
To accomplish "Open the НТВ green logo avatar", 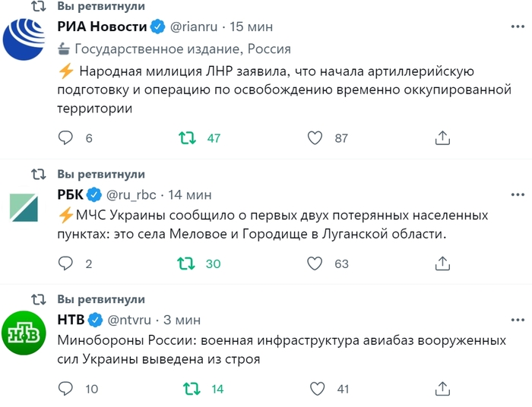I will tap(26, 332).
